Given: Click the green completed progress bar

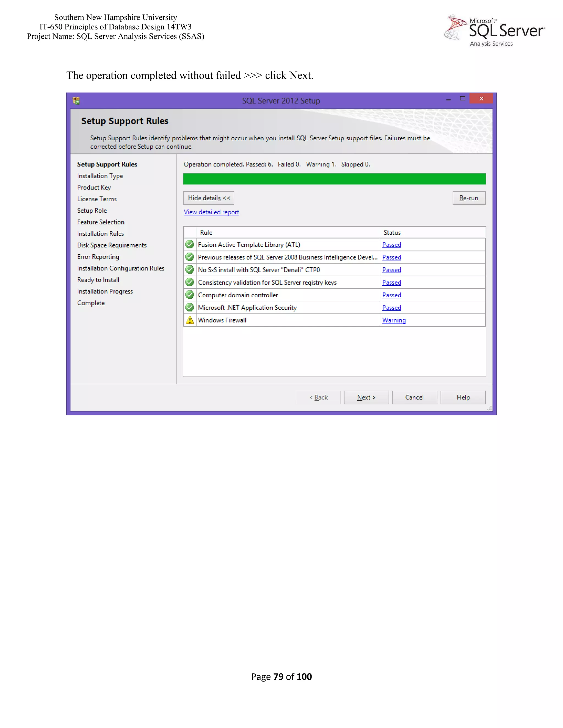Looking at the screenshot, I should point(334,179).
